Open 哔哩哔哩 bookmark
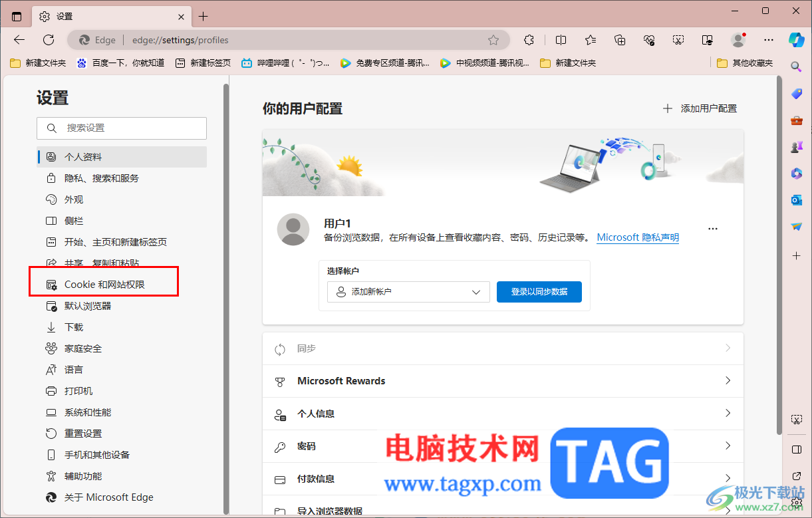Screen dimensions: 812x518 (x=285, y=63)
